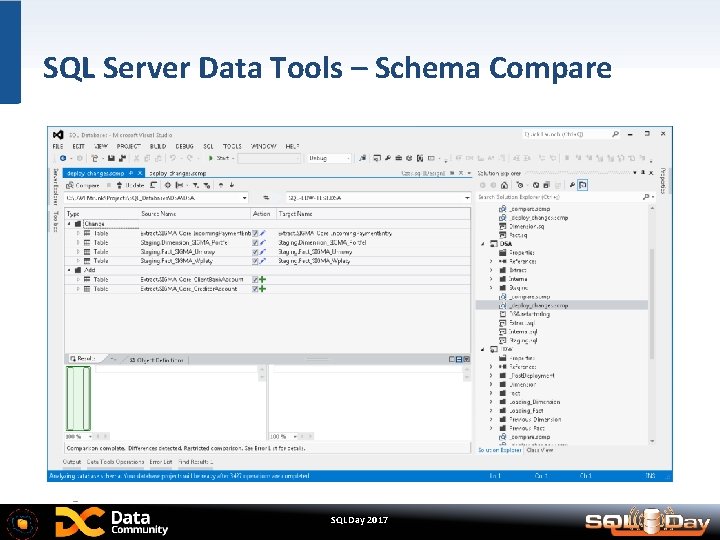
Task: Click Solution Explorer refresh icon
Action: click(536, 185)
